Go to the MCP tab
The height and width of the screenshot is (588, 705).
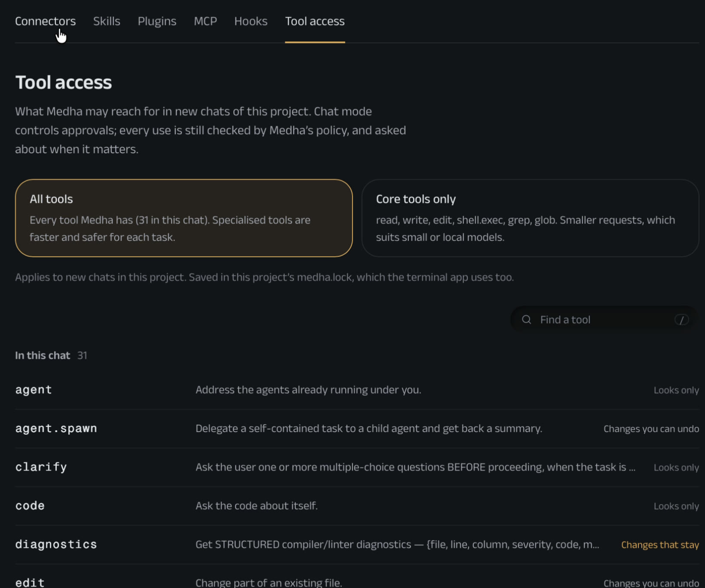(x=205, y=21)
